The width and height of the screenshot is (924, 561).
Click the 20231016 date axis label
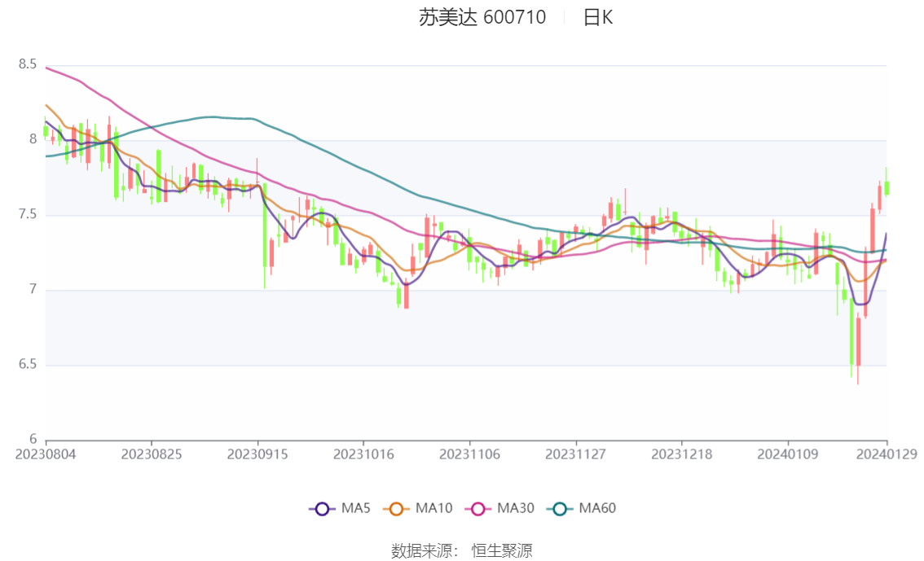pyautogui.click(x=363, y=454)
